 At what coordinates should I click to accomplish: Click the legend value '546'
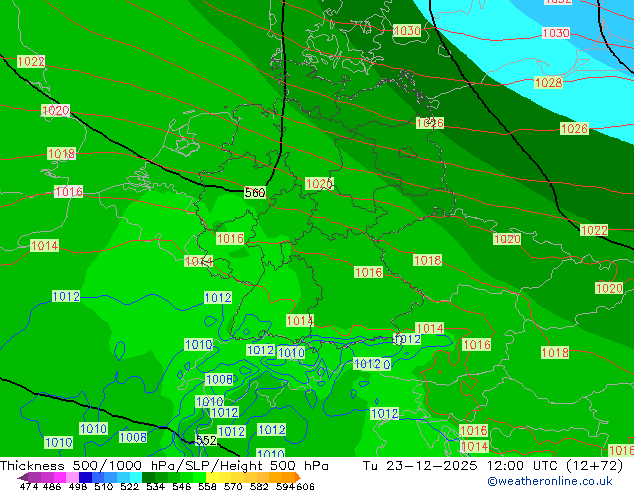click(181, 486)
